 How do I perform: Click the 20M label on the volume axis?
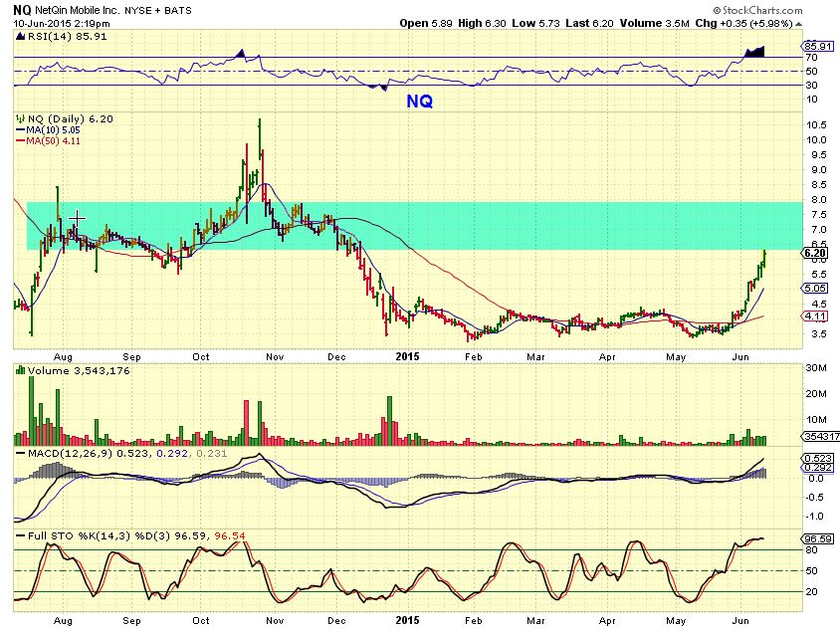point(816,394)
